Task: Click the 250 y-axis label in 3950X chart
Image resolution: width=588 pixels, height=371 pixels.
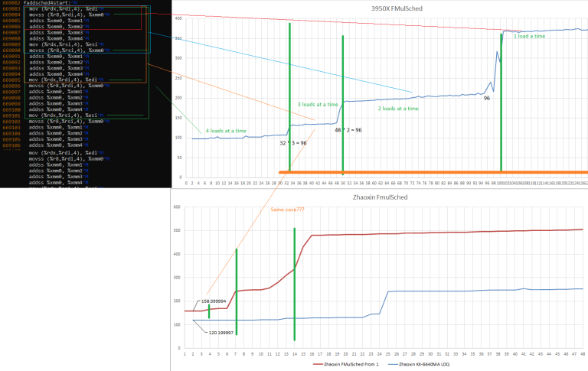Action: click(x=178, y=78)
